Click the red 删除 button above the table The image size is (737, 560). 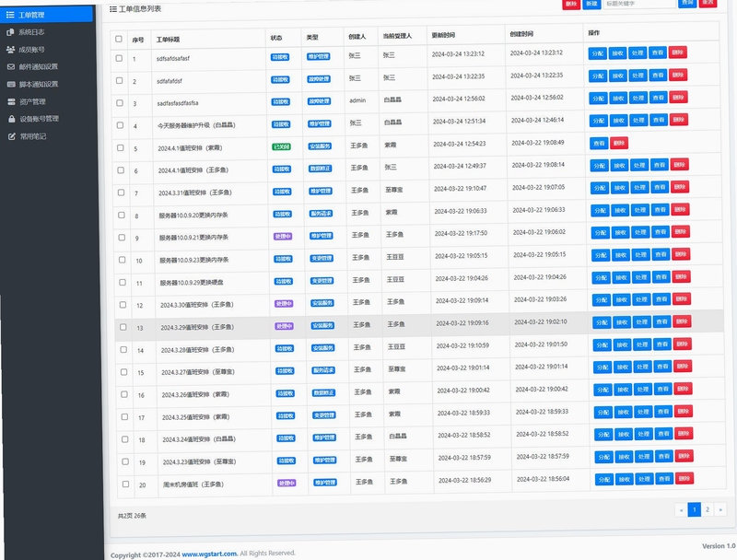pyautogui.click(x=571, y=4)
